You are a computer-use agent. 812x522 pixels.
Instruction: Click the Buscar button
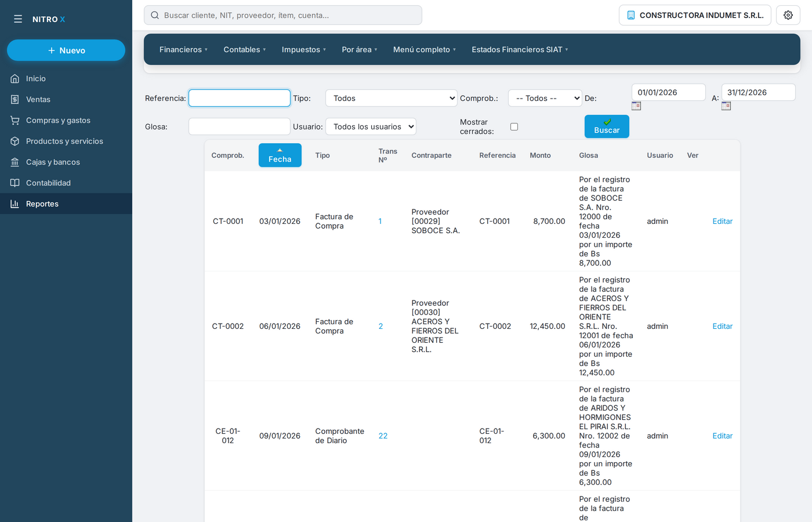(607, 126)
